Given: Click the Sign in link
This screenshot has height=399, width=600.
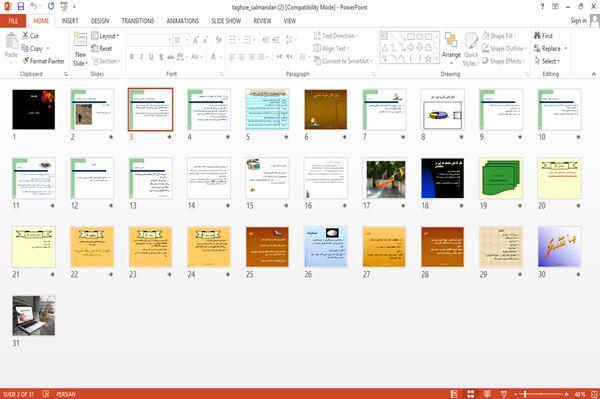Looking at the screenshot, I should click(x=578, y=21).
